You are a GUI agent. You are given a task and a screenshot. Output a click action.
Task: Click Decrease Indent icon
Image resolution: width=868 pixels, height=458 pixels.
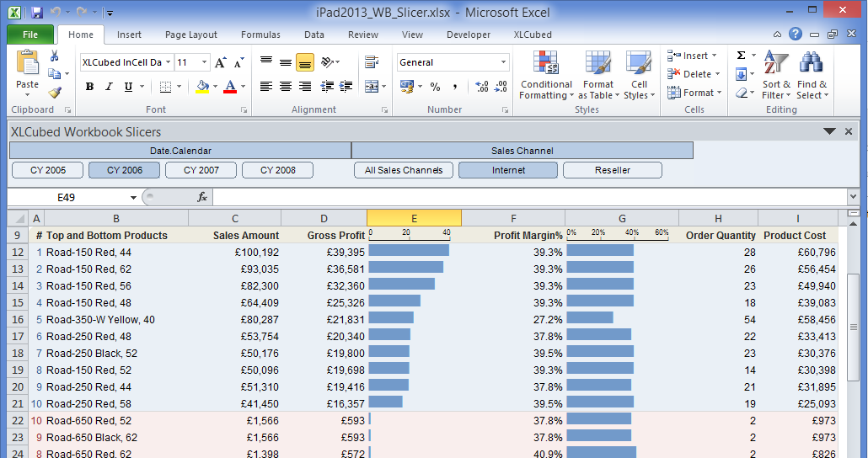[x=327, y=86]
